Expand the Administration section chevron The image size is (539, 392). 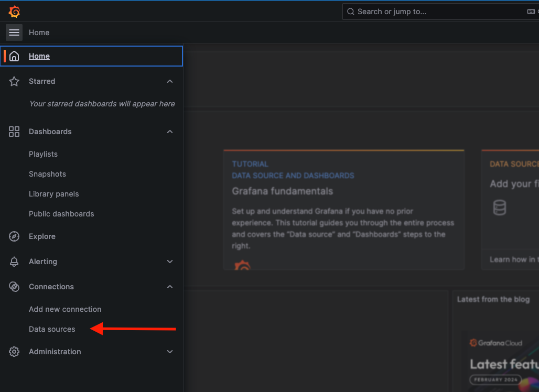pos(170,352)
